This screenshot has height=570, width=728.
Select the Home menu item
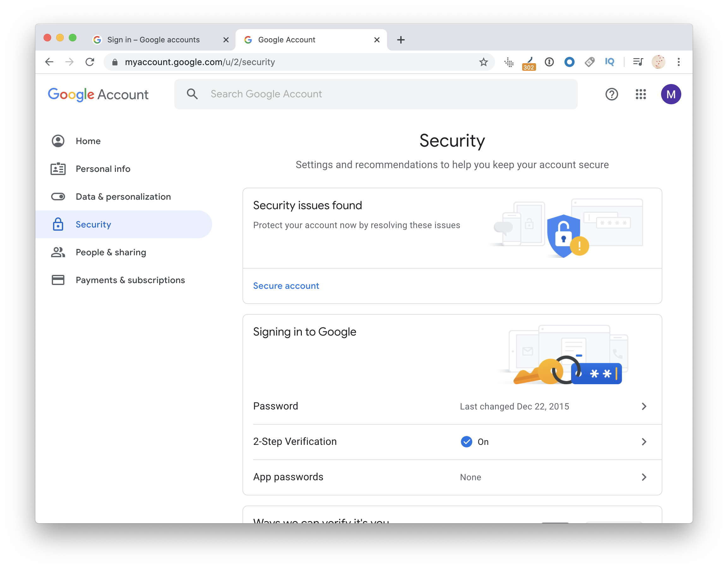tap(88, 141)
